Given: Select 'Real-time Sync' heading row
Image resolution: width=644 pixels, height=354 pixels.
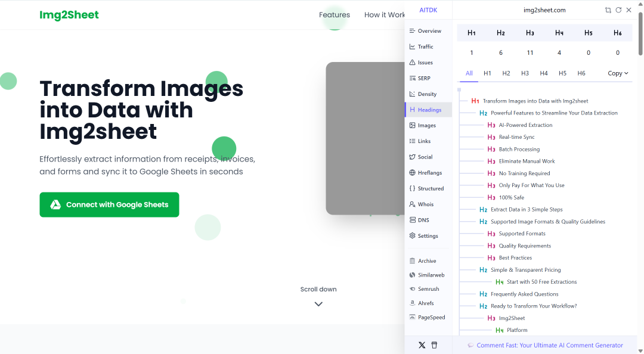Looking at the screenshot, I should (x=511, y=137).
